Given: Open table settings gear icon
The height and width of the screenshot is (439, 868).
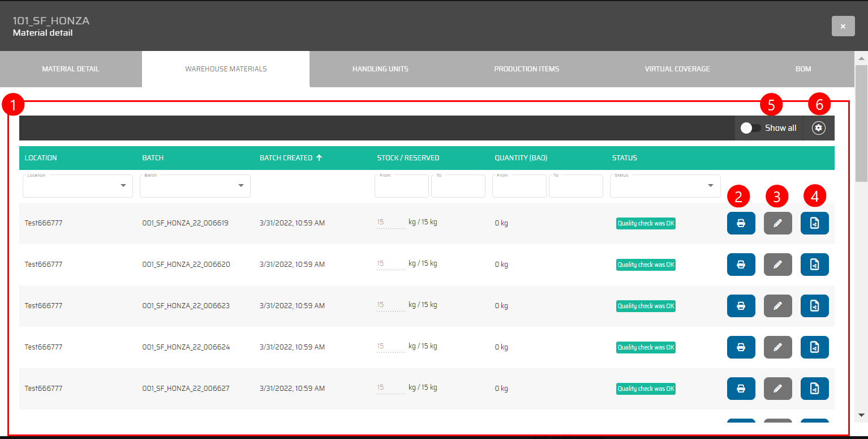Looking at the screenshot, I should pos(818,128).
